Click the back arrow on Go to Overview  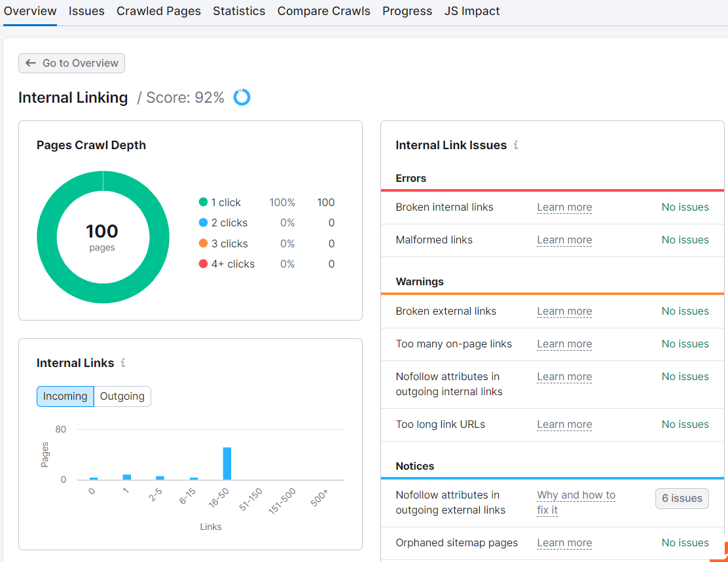click(x=30, y=63)
